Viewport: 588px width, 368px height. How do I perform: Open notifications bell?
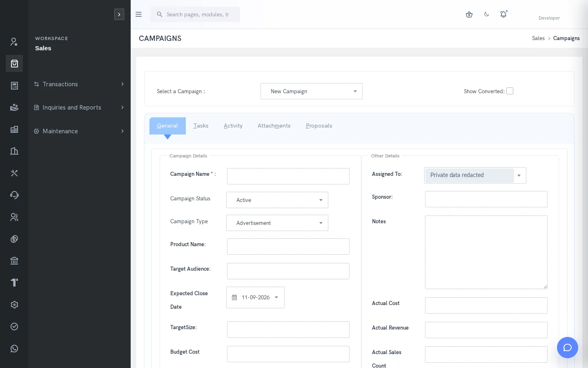pyautogui.click(x=503, y=14)
